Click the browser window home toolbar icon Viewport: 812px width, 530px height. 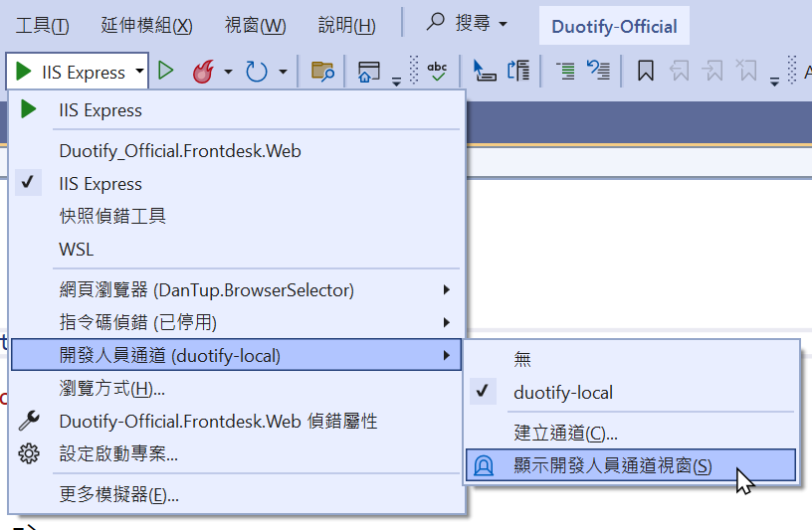[369, 72]
